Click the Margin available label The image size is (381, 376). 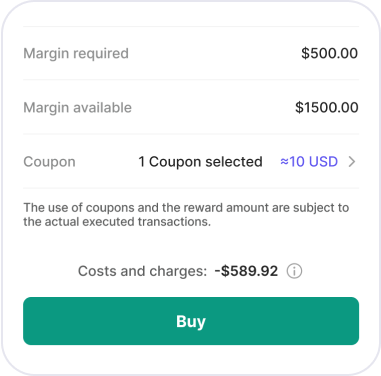pos(77,108)
